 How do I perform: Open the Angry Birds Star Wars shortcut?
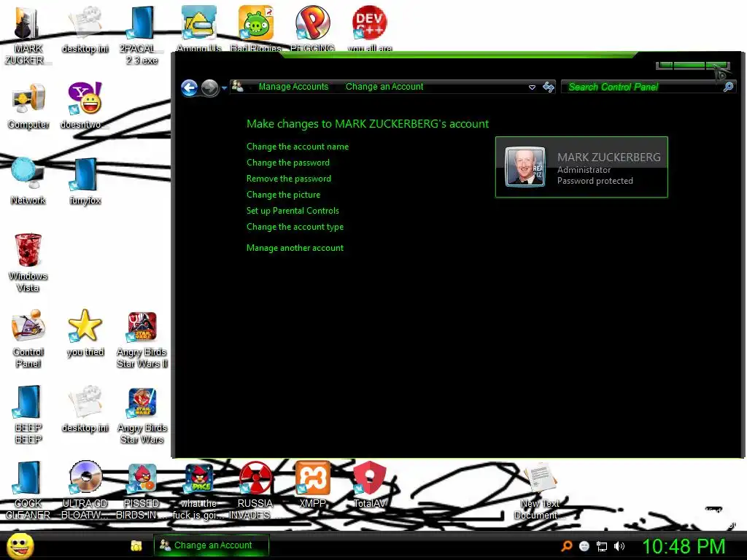(x=142, y=414)
